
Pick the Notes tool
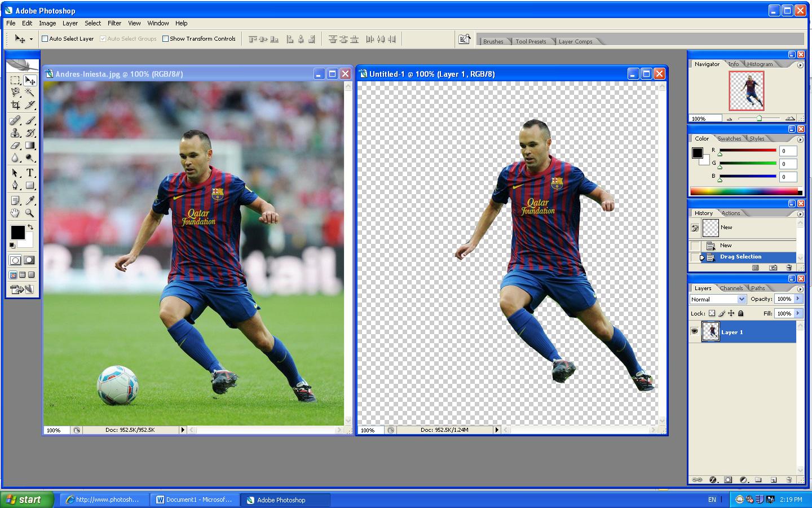(x=15, y=200)
